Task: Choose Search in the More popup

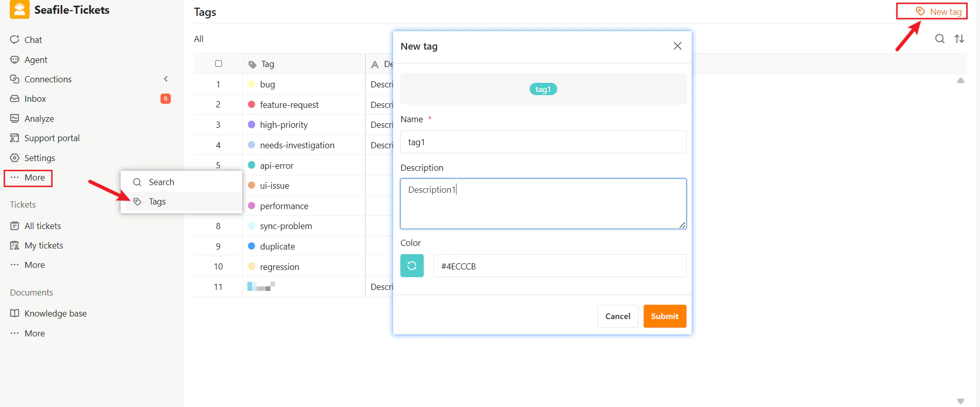Action: click(x=162, y=182)
